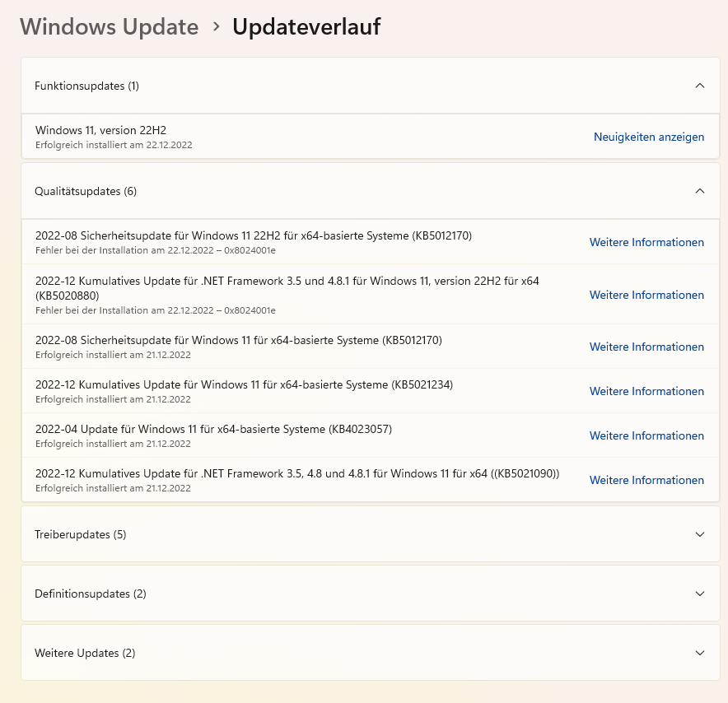Open Weitere Informationen for KB5020880
Screen dimensions: 728x703
pyautogui.click(x=646, y=295)
